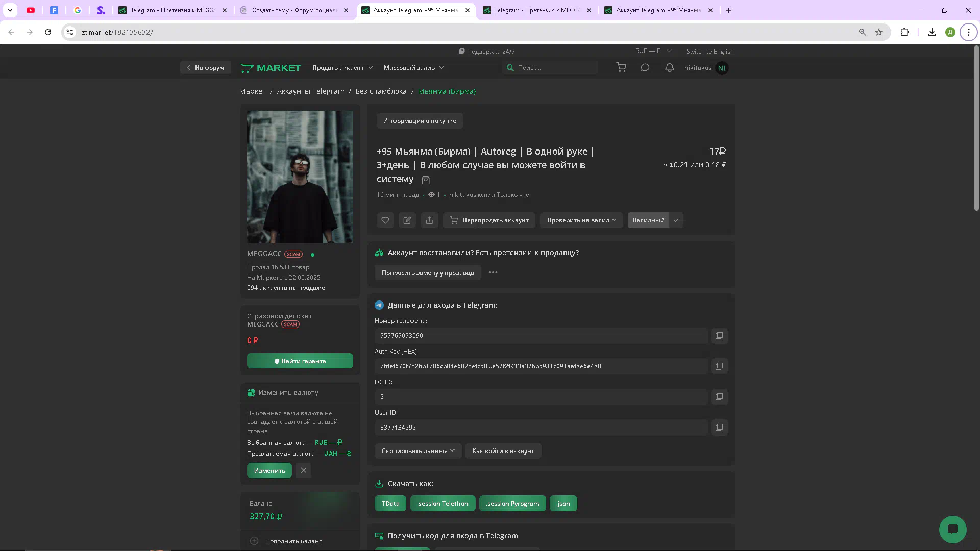Open pinned YouTube tab
This screenshot has height=551, width=980.
coord(31,10)
